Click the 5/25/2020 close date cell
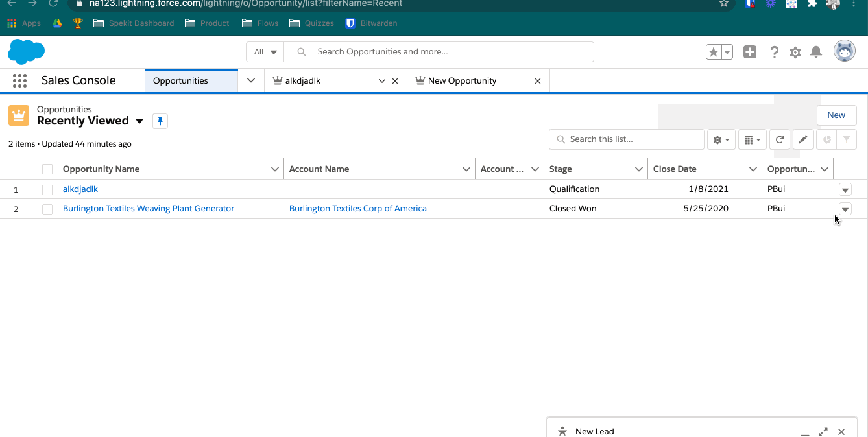The height and width of the screenshot is (437, 868). click(x=706, y=209)
